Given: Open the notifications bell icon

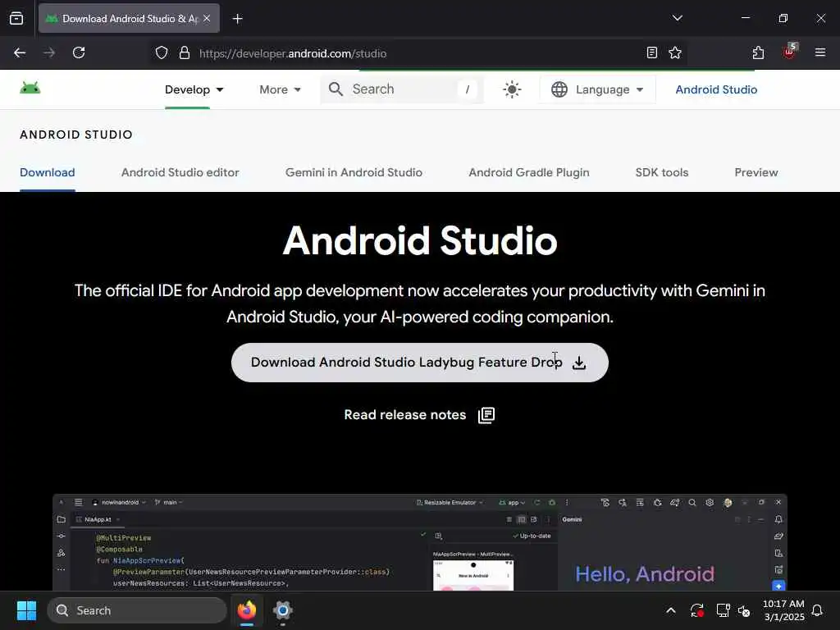Looking at the screenshot, I should (817, 610).
